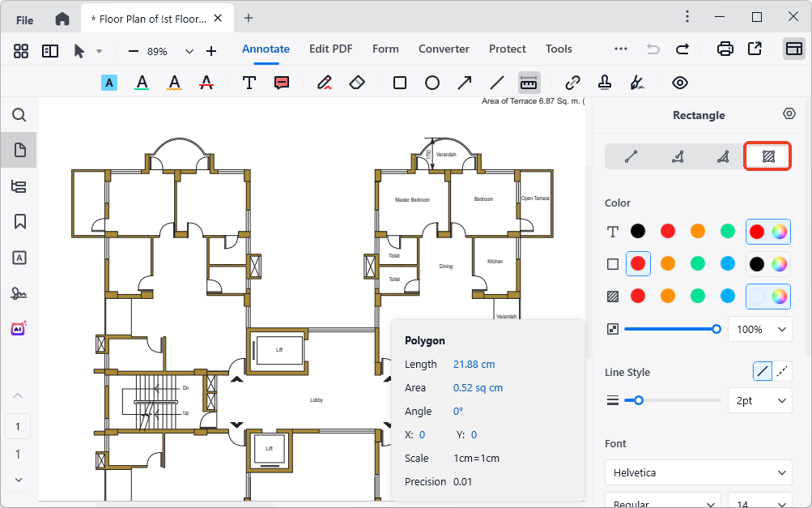Open the bookmarks panel
Viewport: 812px width, 508px height.
19,221
